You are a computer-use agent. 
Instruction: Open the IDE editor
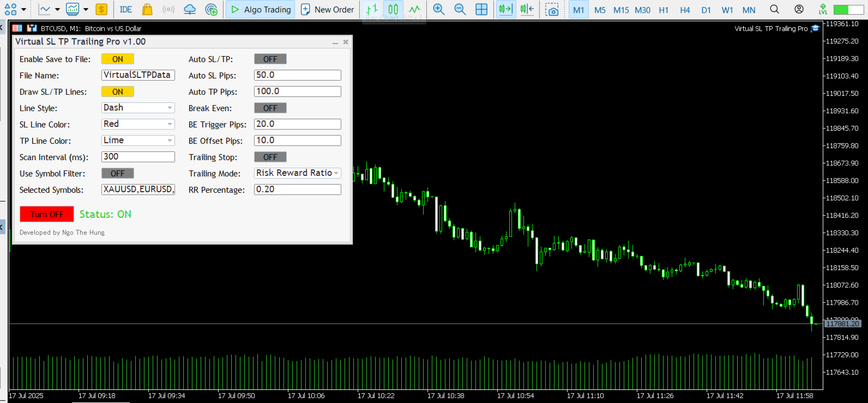click(x=126, y=9)
